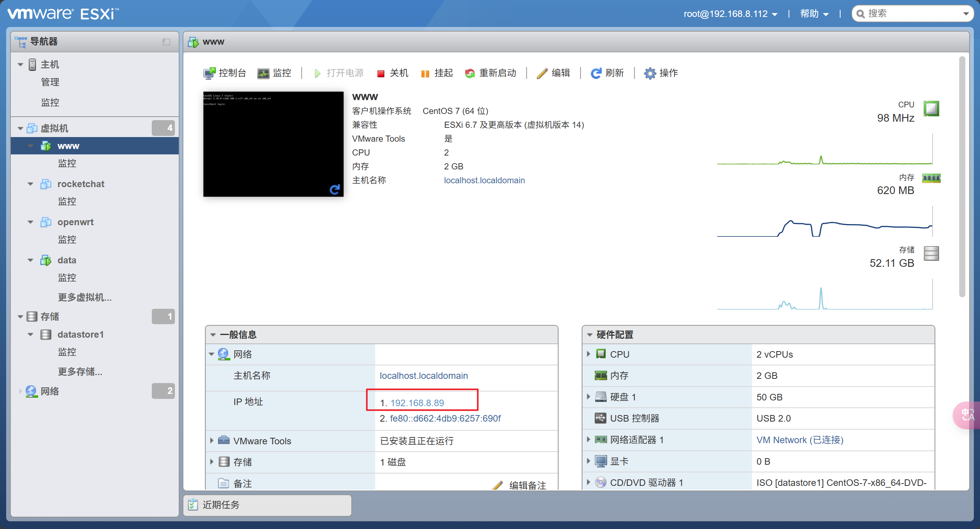The height and width of the screenshot is (529, 980).
Task: Open the VM console via 控制台 icon
Action: (x=210, y=73)
